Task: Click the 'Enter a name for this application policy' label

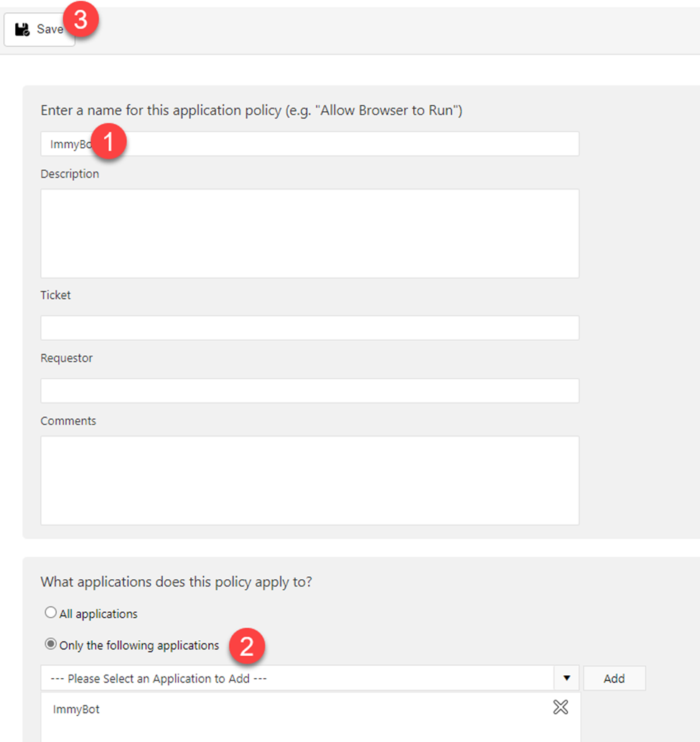Action: point(251,111)
